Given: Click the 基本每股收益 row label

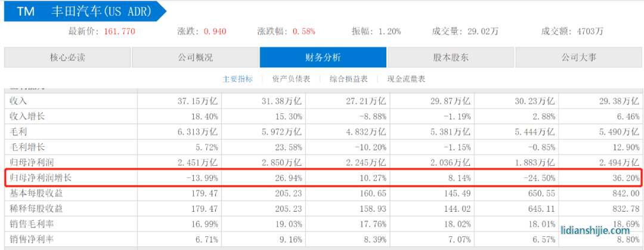Looking at the screenshot, I should click(36, 193).
